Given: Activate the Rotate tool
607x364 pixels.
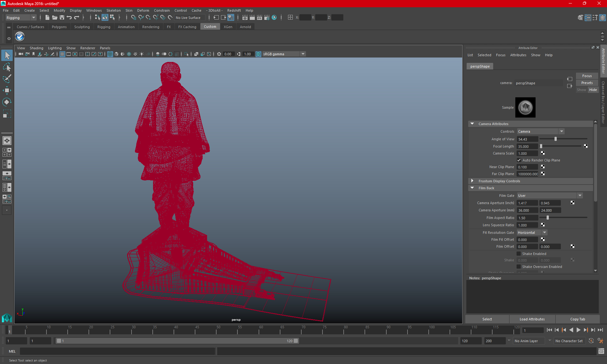Looking at the screenshot, I should pyautogui.click(x=7, y=102).
